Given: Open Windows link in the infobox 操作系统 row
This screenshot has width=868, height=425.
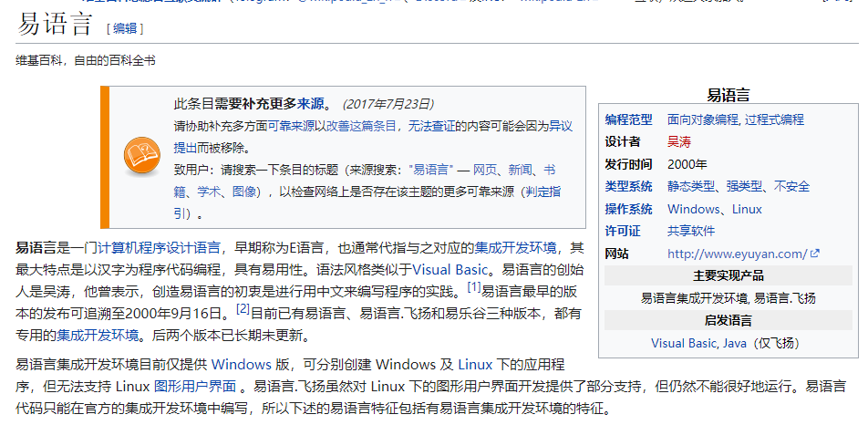Looking at the screenshot, I should click(693, 209).
